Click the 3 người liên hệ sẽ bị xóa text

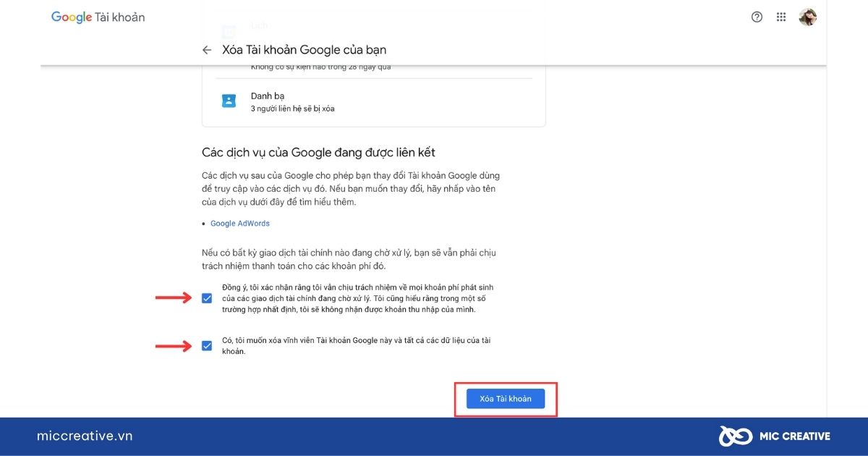point(292,109)
